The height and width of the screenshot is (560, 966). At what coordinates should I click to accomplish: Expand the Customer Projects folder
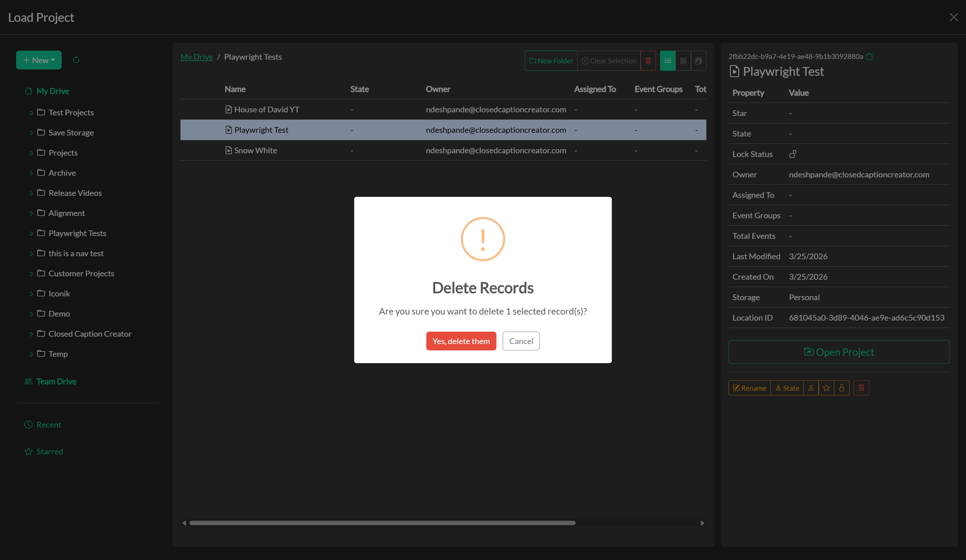click(32, 273)
